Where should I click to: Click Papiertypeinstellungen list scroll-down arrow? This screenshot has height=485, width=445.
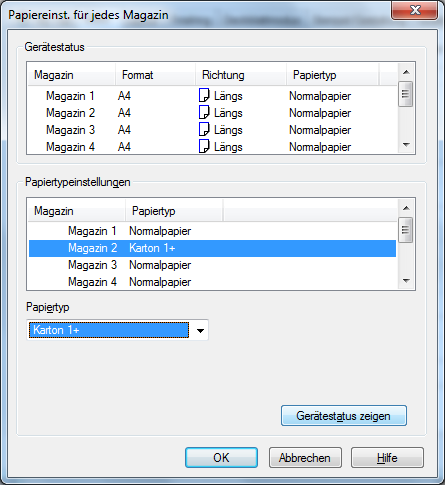pyautogui.click(x=406, y=281)
